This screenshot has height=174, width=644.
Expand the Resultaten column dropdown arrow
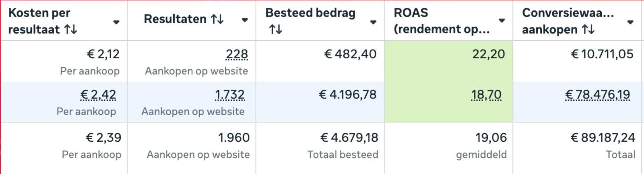click(x=244, y=20)
